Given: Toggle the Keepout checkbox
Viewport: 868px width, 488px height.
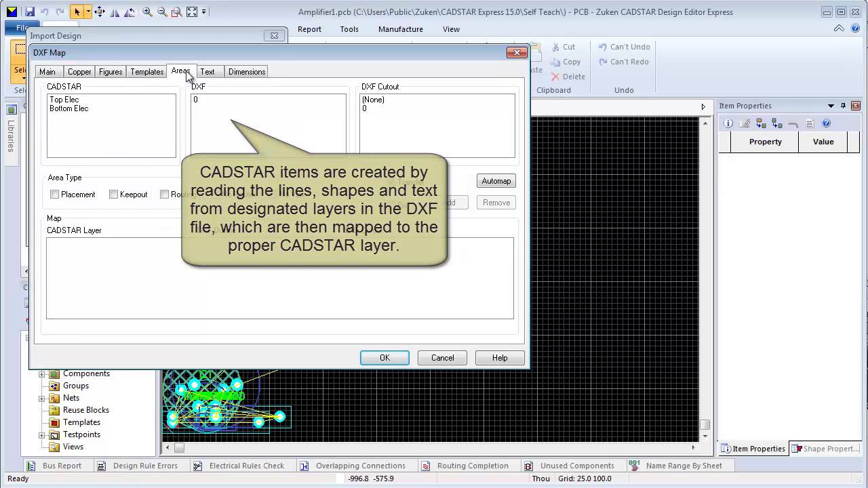Looking at the screenshot, I should 114,195.
